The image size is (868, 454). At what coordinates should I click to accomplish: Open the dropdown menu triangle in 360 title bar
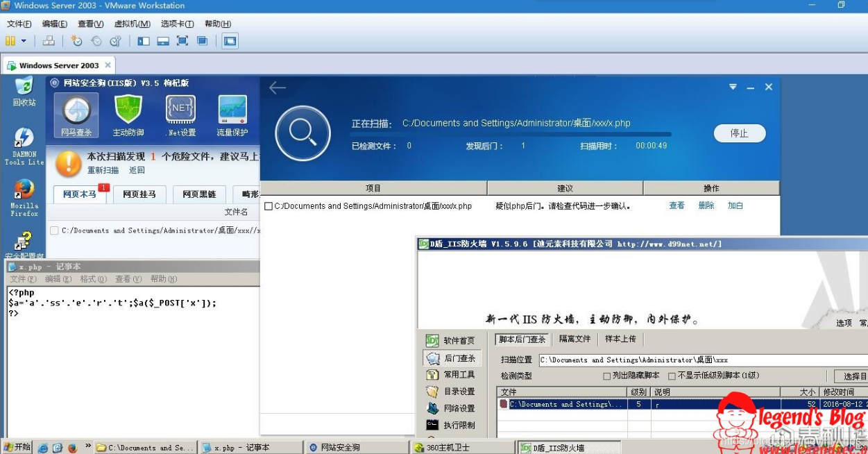pyautogui.click(x=733, y=87)
